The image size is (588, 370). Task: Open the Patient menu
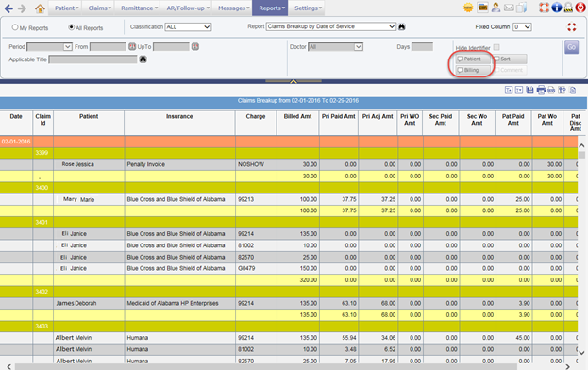[66, 8]
